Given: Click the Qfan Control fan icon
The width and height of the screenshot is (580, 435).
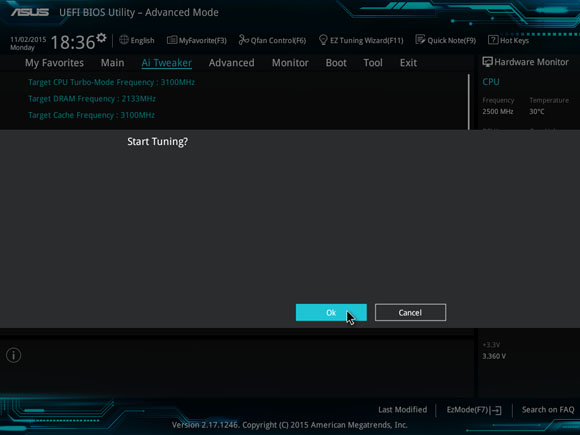Looking at the screenshot, I should pyautogui.click(x=243, y=40).
